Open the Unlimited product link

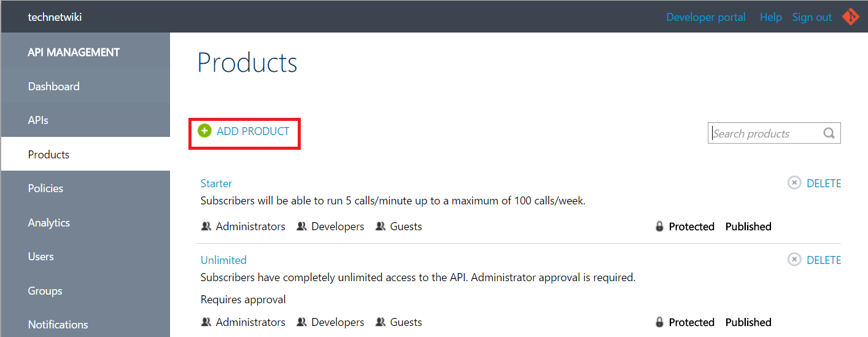(x=223, y=260)
